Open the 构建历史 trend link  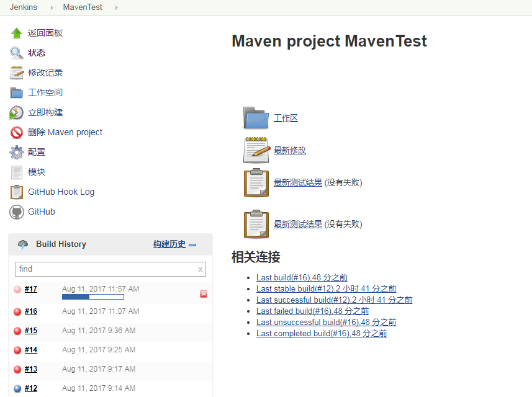pyautogui.click(x=169, y=244)
